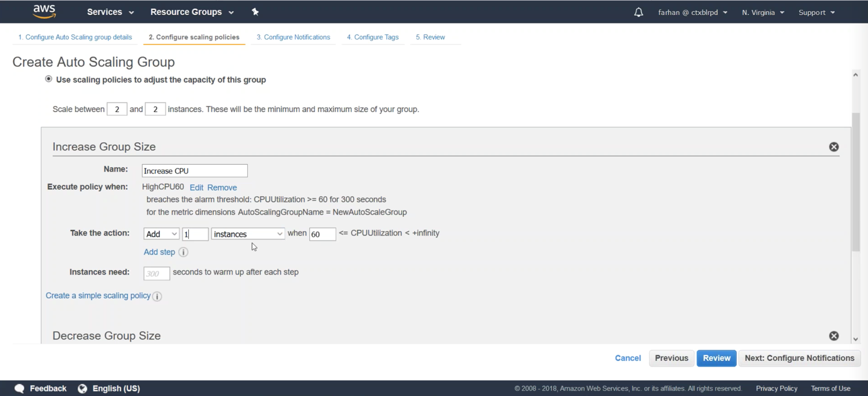Click the Increase Group Size heading

tap(104, 147)
